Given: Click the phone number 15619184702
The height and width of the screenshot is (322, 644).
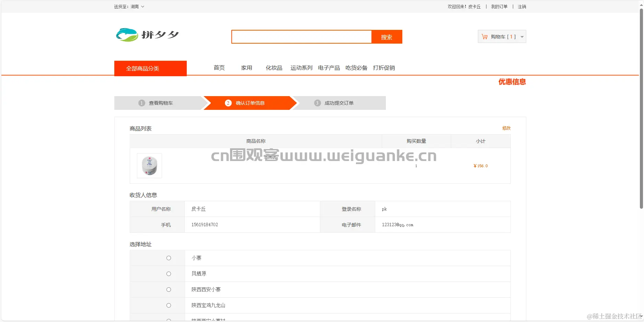Looking at the screenshot, I should [x=205, y=225].
